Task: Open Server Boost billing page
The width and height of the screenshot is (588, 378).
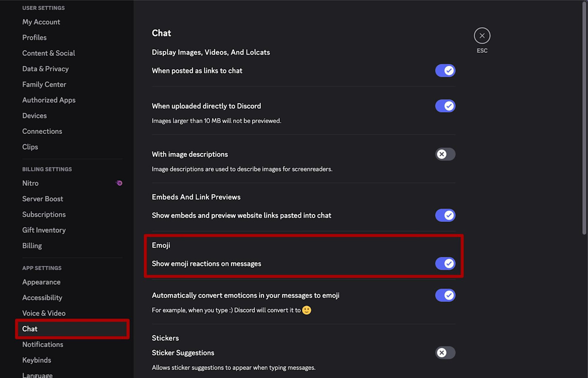Action: tap(42, 199)
